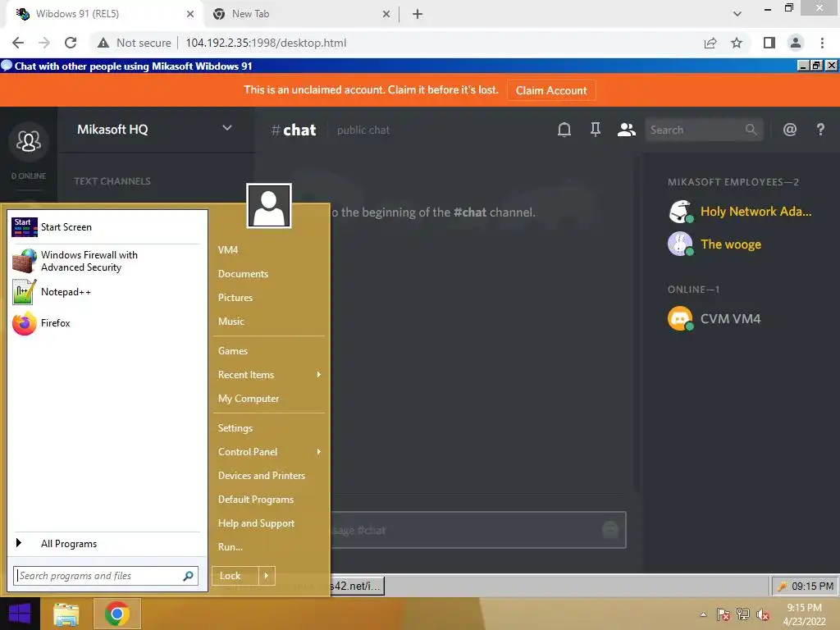Viewport: 840px width, 630px height.
Task: Open the Chrome tab search chevron
Action: [x=737, y=14]
